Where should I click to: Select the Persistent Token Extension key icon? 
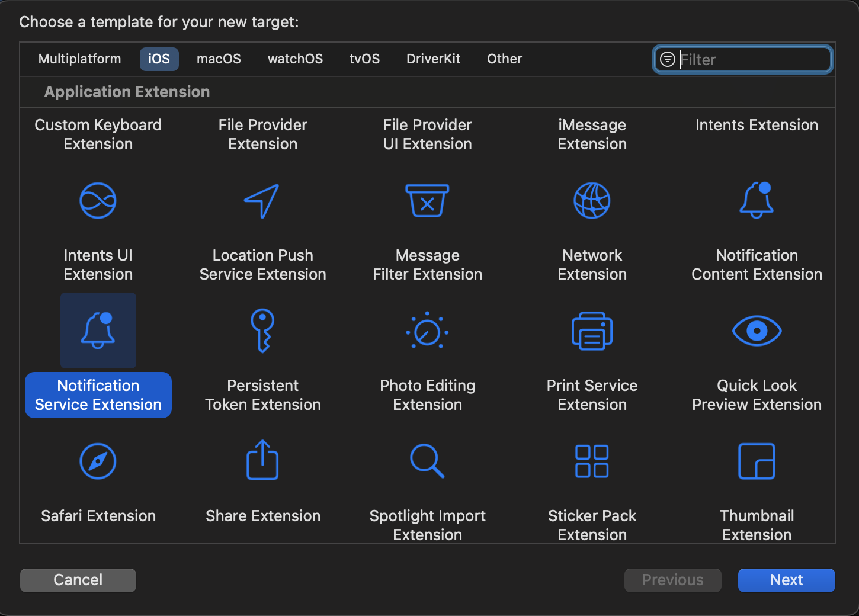[262, 331]
